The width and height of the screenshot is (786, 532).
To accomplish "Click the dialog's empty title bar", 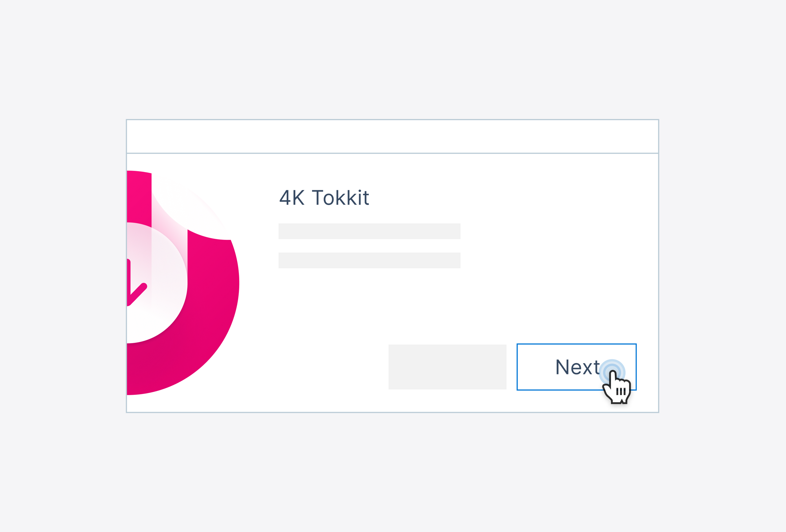I will [392, 136].
